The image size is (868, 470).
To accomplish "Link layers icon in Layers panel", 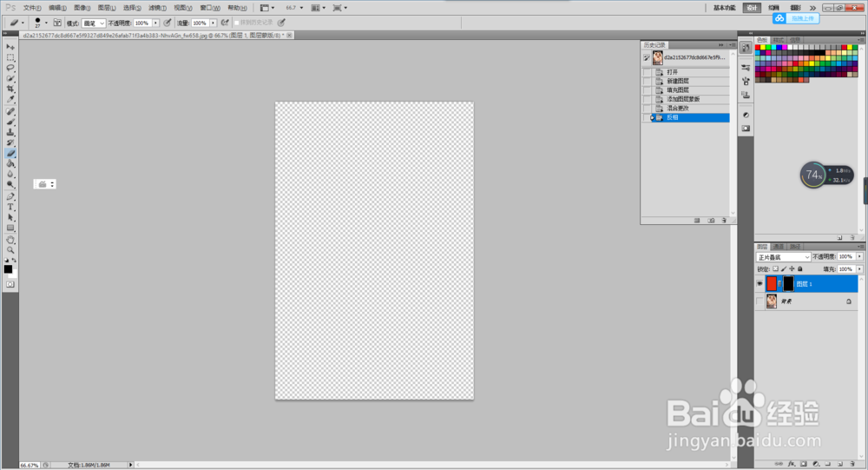I will [x=779, y=464].
